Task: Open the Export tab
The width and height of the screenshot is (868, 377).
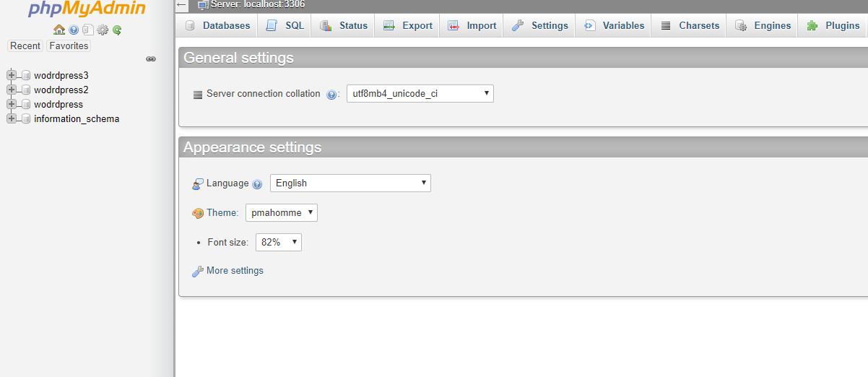Action: [x=407, y=25]
